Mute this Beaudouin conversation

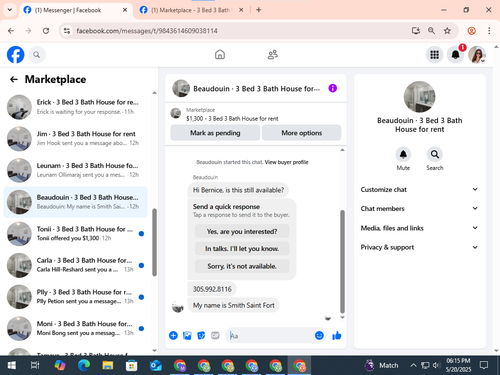403,154
